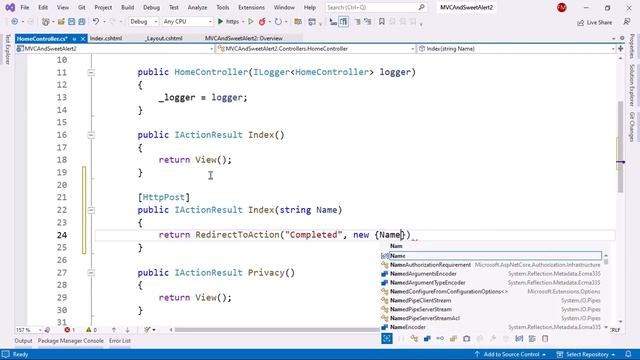Click the green Start debugging arrow
640x360 pixels.
pyautogui.click(x=220, y=22)
